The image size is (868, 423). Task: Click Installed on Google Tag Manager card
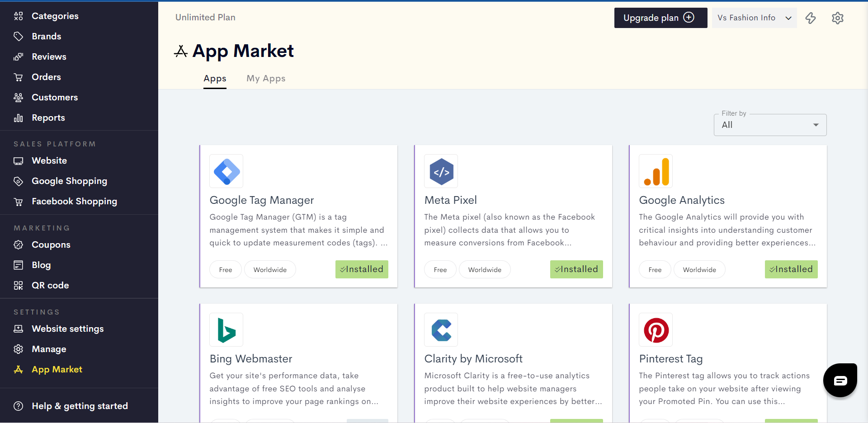click(362, 269)
